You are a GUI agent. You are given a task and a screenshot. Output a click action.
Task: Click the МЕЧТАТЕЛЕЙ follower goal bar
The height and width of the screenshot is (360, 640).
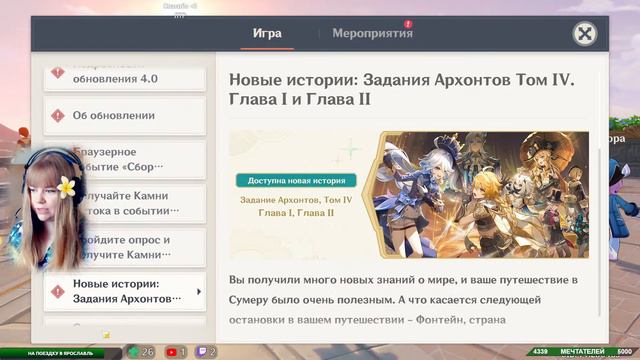point(583,352)
